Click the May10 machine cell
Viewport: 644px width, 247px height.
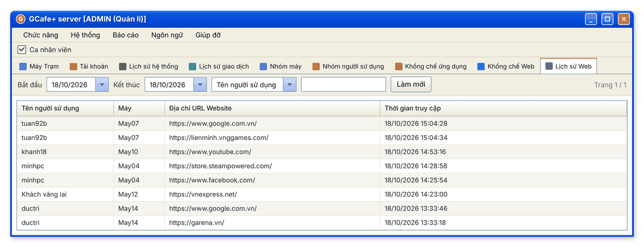coord(139,152)
